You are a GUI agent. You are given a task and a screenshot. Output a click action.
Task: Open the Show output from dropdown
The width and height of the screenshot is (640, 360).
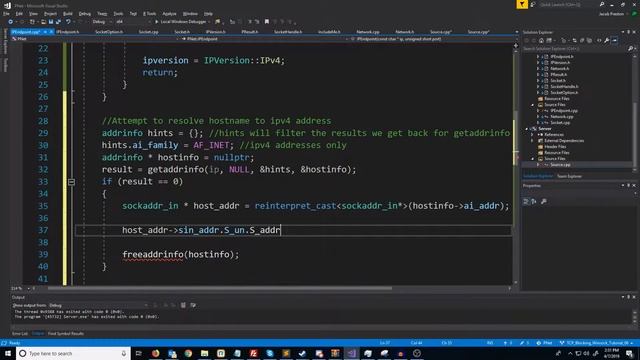tap(98, 305)
